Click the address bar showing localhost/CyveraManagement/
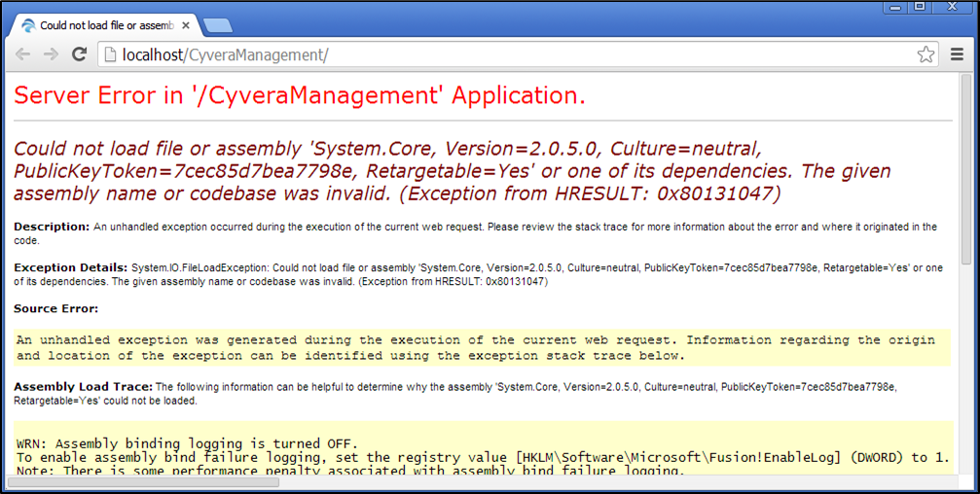This screenshot has width=980, height=494. click(519, 54)
